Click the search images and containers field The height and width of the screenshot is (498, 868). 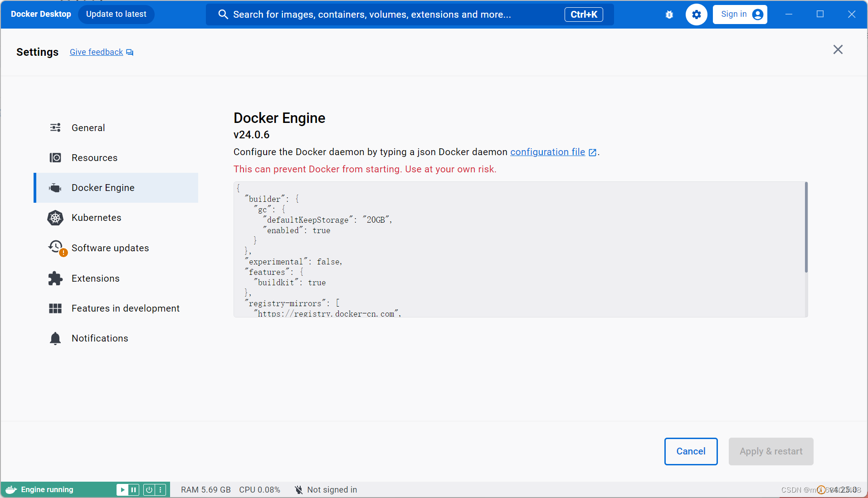(410, 15)
